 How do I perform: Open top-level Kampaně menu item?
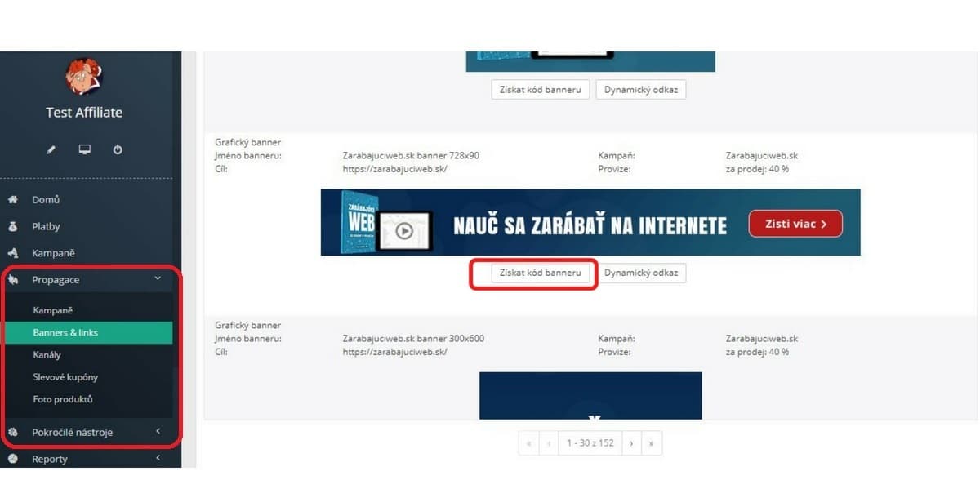54,253
